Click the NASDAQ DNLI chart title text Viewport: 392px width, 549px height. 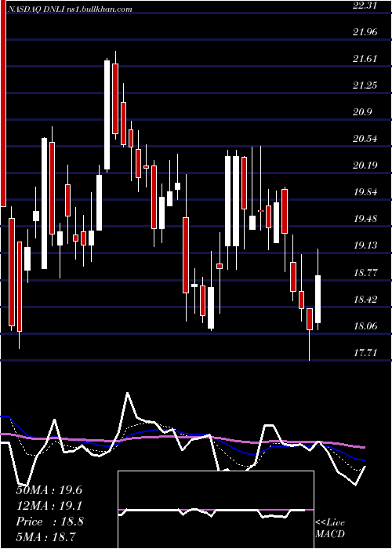click(x=70, y=9)
